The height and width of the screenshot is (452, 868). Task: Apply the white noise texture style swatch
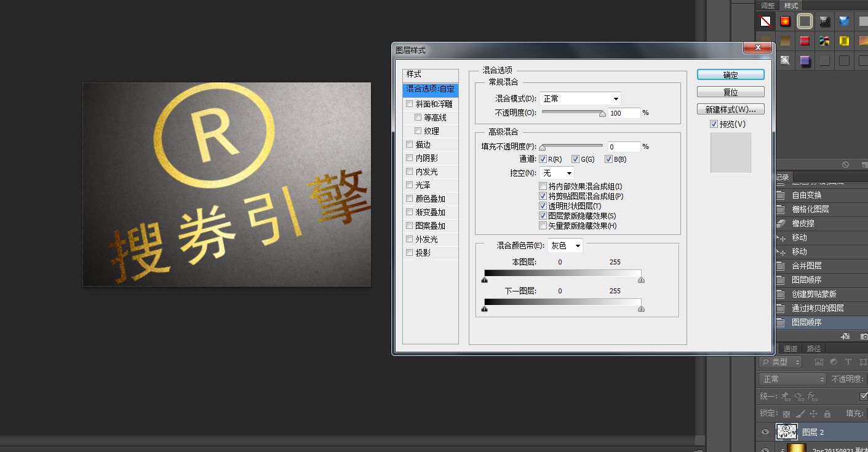pos(785,60)
